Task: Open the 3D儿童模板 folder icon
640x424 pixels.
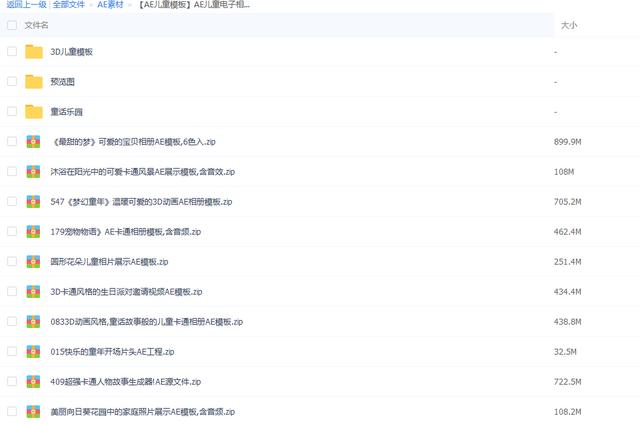Action: [x=33, y=52]
